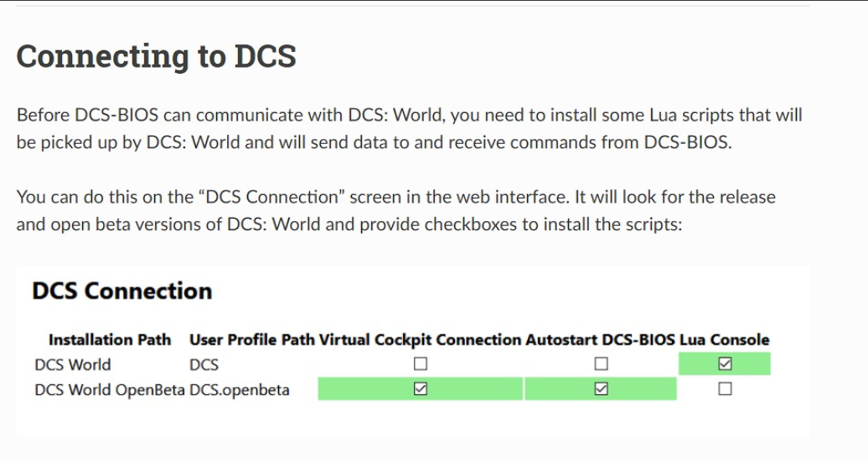Select the DCS World installation path cell
Viewport: 868px width, 463px height.
(73, 364)
